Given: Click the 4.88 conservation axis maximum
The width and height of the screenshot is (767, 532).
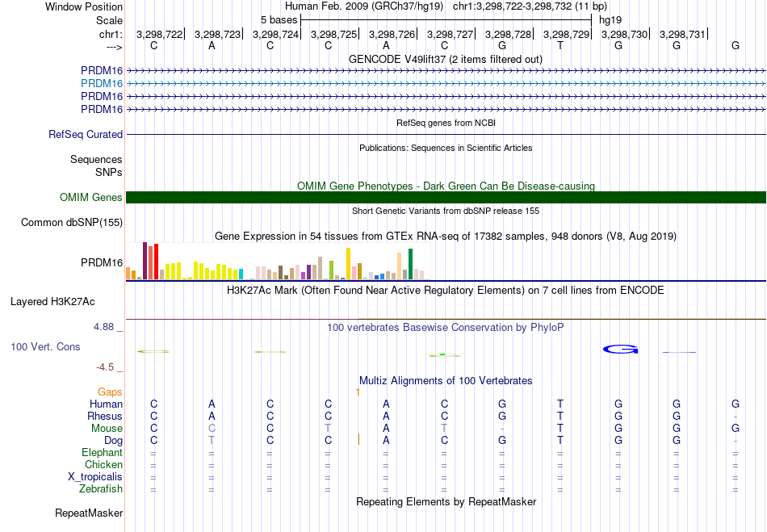Looking at the screenshot, I should [x=103, y=327].
